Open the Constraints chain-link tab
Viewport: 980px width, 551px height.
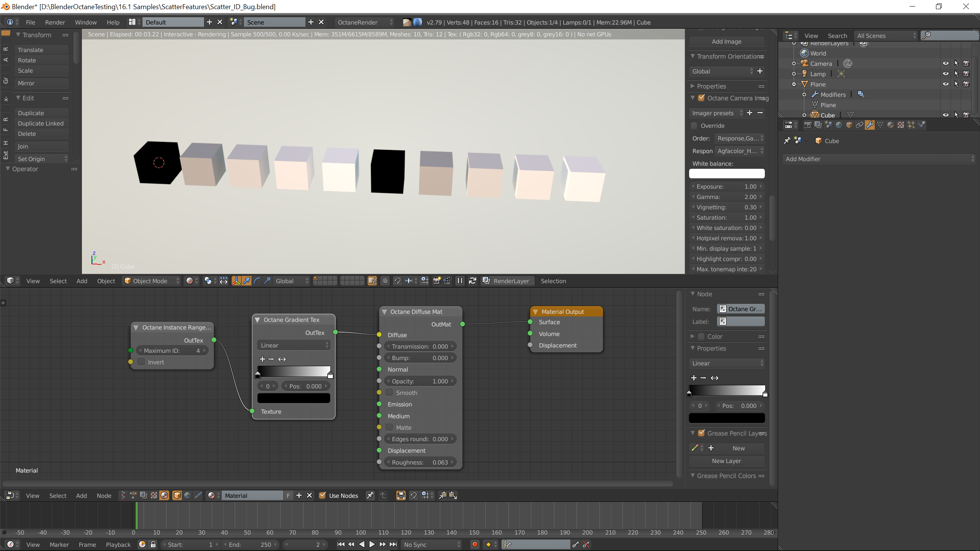coord(859,125)
